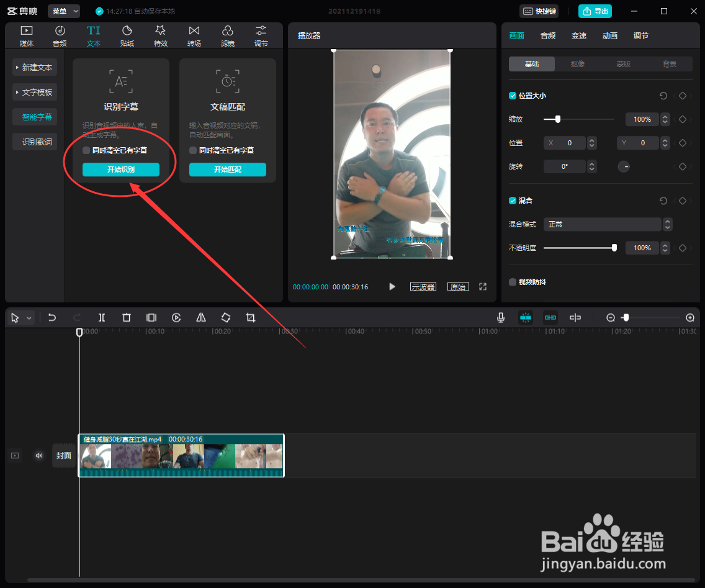The image size is (705, 588).
Task: Split the clip at playhead
Action: (102, 318)
